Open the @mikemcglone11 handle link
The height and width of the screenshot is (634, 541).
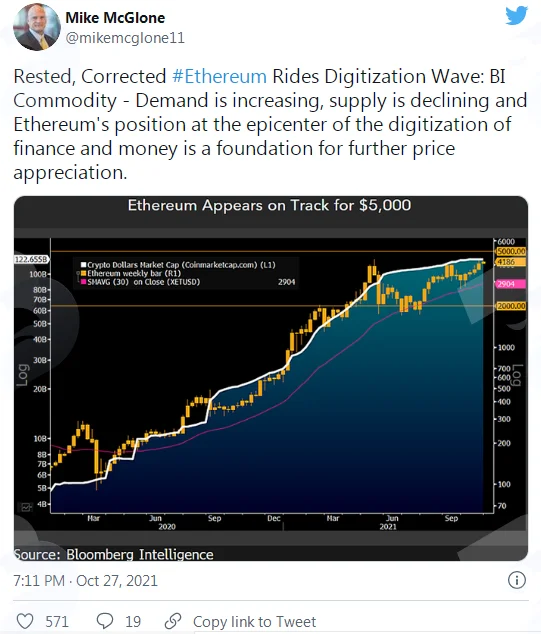point(125,38)
